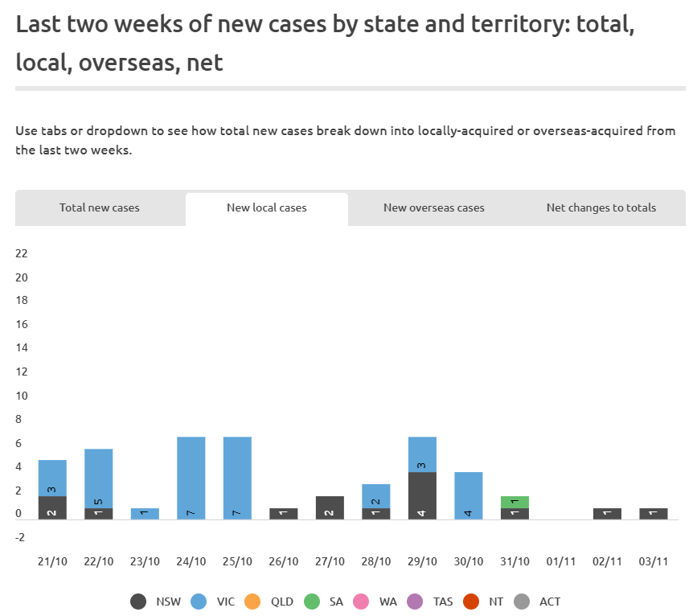The height and width of the screenshot is (616, 697).
Task: Click the NSW segment of the 29/10 bar
Action: (422, 495)
